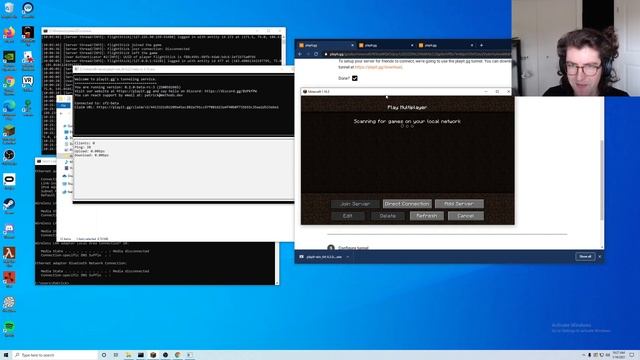Screen dimensions: 640x360
Task: Click the browser back arrow
Action: pyautogui.click(x=300, y=54)
